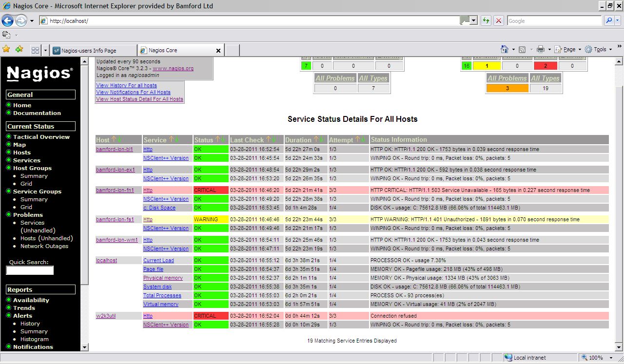The height and width of the screenshot is (364, 624).
Task: Click the Google search magnifier button
Action: (609, 20)
